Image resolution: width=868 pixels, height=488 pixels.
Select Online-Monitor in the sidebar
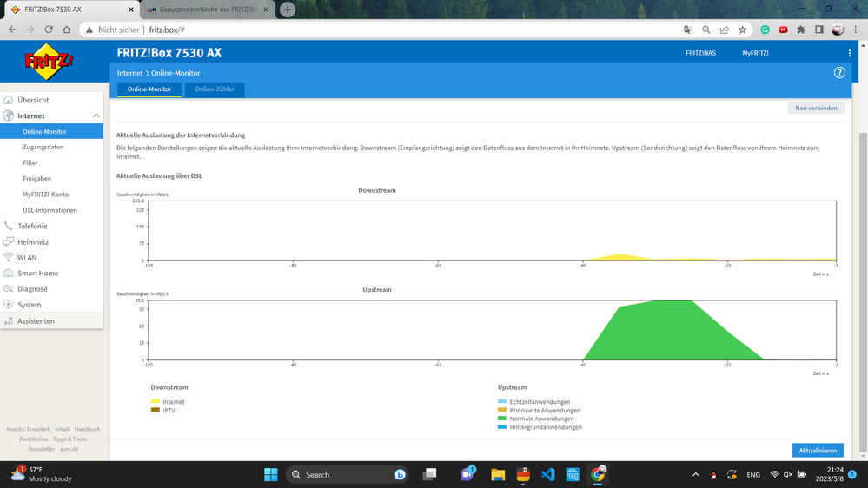51,132
